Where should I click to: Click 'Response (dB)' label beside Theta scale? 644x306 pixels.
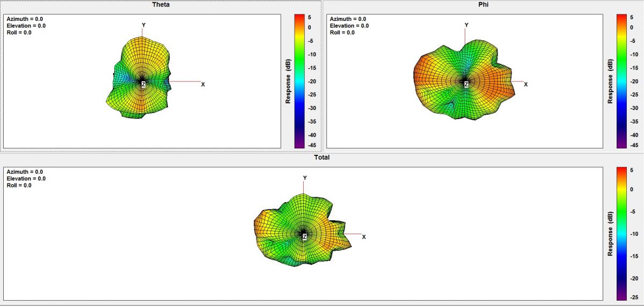pos(288,81)
